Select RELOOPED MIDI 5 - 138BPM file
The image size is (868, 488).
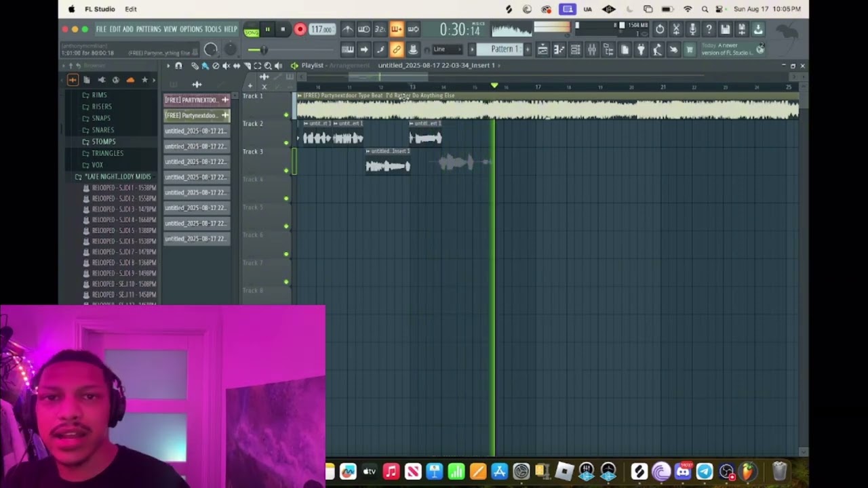coord(119,230)
